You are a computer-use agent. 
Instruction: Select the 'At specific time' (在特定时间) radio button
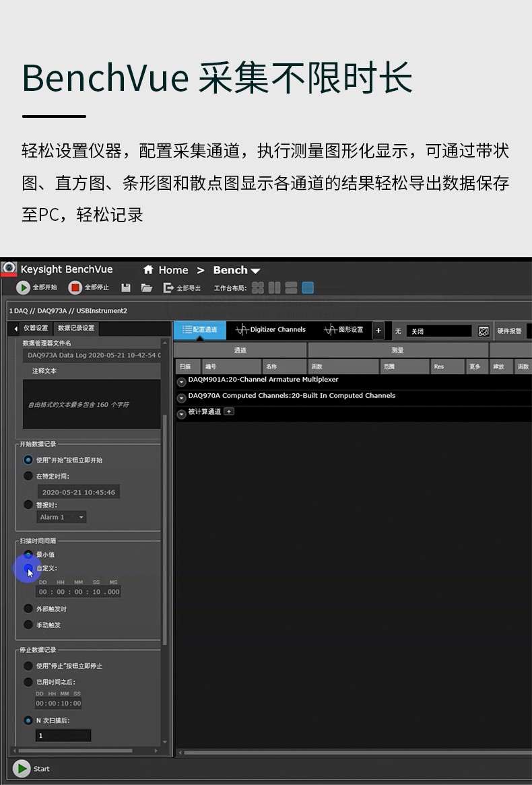pyautogui.click(x=28, y=476)
